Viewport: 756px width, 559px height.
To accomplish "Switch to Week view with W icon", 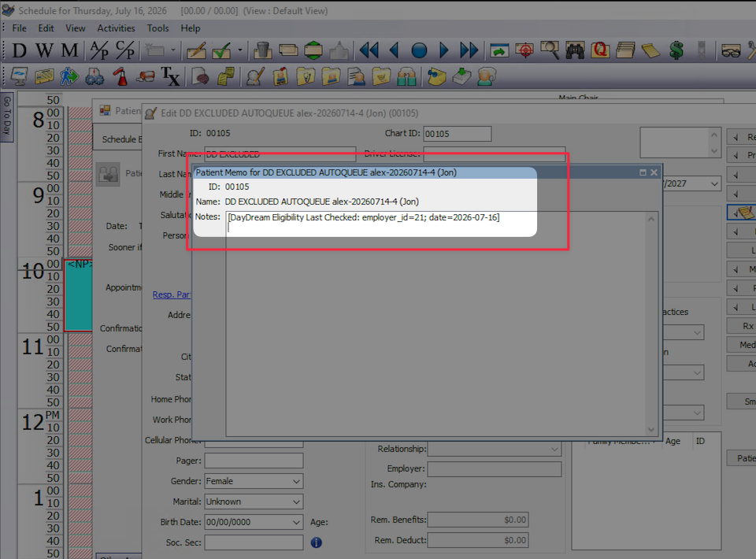I will (x=44, y=50).
